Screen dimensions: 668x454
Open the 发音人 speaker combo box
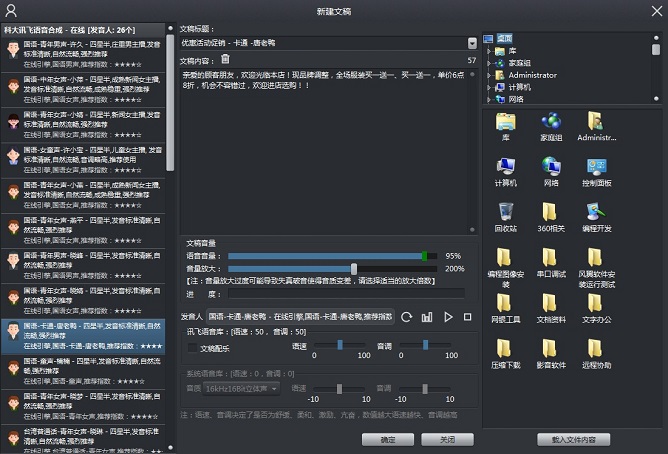point(300,317)
